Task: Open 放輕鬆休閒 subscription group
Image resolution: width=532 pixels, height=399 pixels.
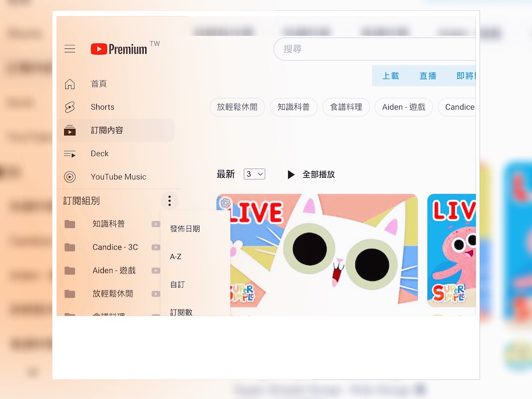Action: (x=113, y=294)
